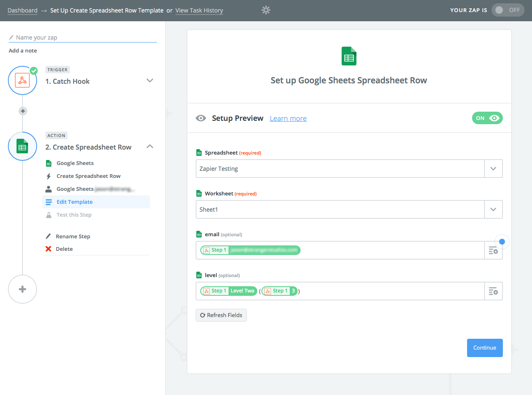The height and width of the screenshot is (395, 532).
Task: Turn off the Setup Preview toggle
Action: click(487, 118)
